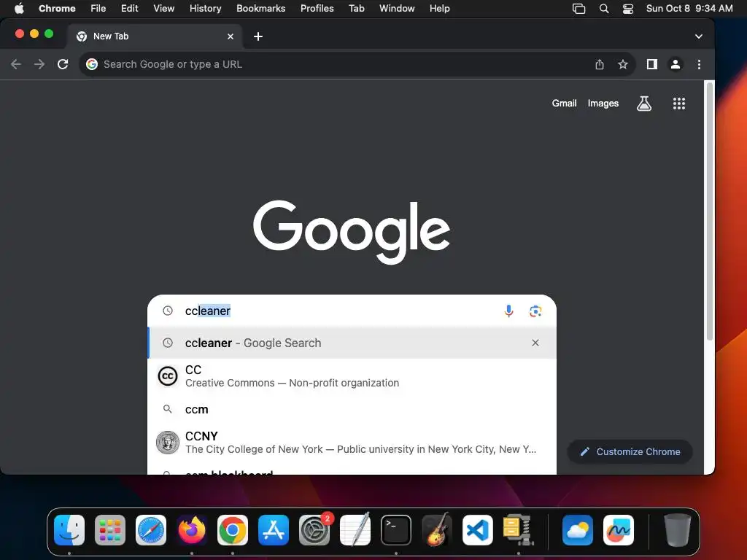Open System Settings from the dock

click(x=314, y=530)
